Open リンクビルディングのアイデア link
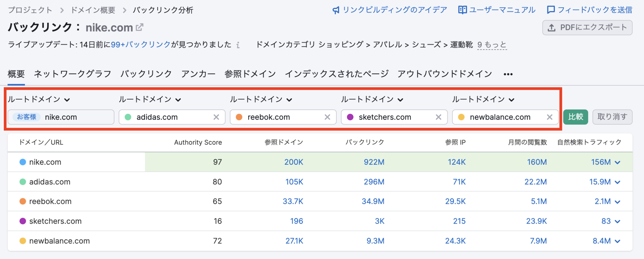The height and width of the screenshot is (259, 644). point(395,10)
